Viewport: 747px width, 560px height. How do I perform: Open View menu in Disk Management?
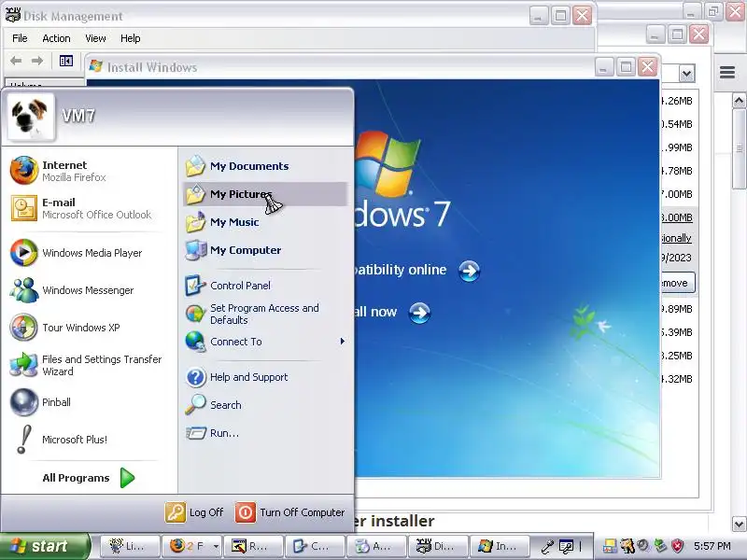click(x=95, y=38)
